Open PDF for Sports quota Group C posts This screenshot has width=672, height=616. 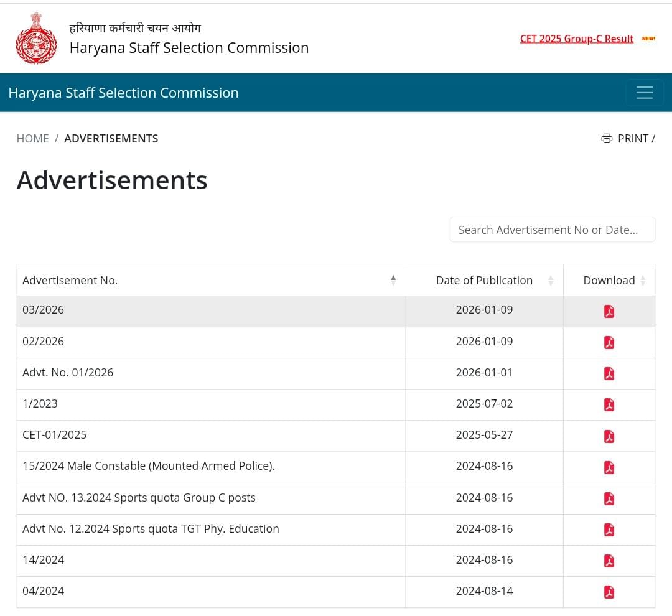coord(609,498)
